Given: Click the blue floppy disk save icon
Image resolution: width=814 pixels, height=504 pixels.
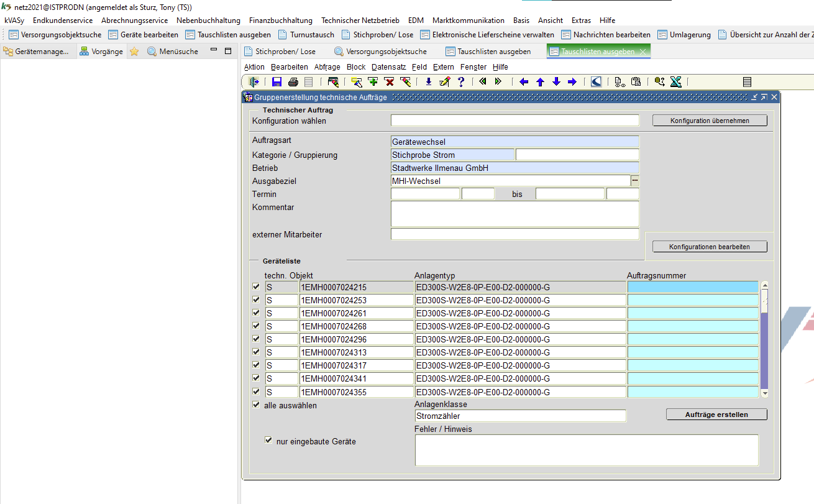Looking at the screenshot, I should coord(277,81).
